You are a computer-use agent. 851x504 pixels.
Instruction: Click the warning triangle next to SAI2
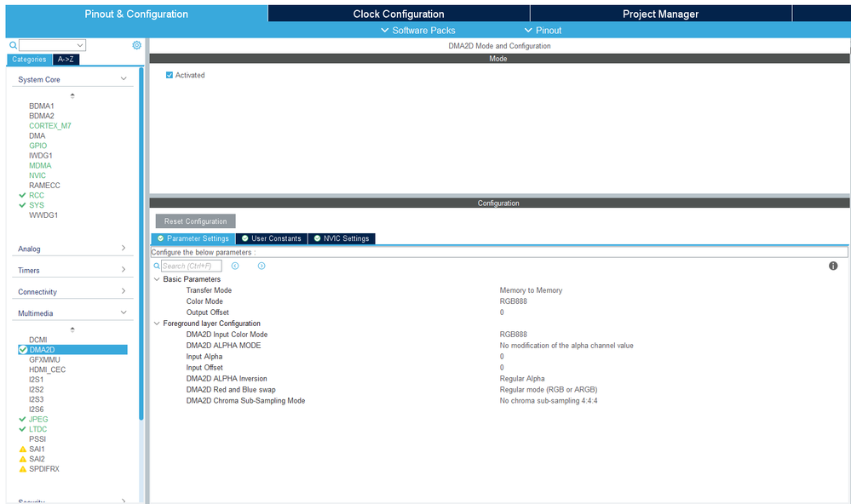click(22, 459)
